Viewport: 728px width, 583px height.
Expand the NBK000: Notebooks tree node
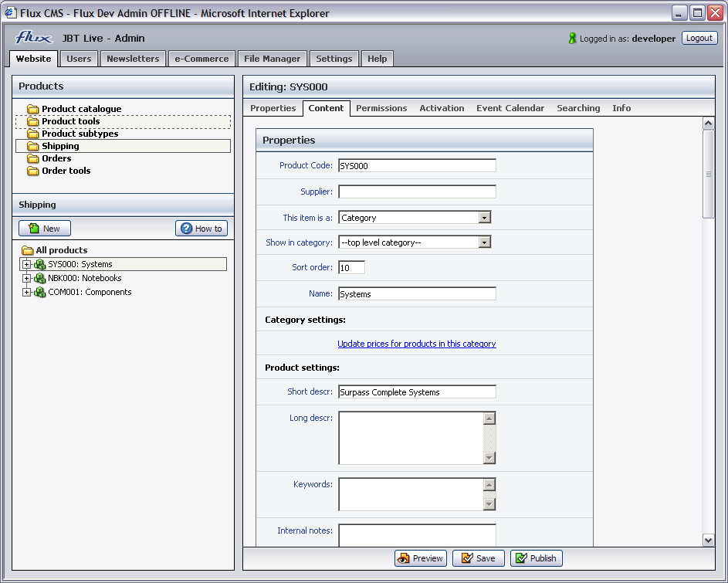point(26,278)
